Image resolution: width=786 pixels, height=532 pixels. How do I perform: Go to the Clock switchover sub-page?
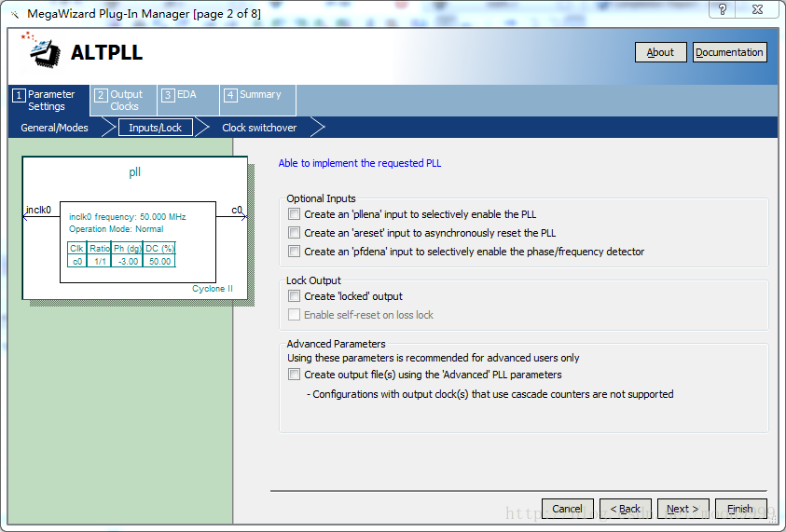[259, 128]
